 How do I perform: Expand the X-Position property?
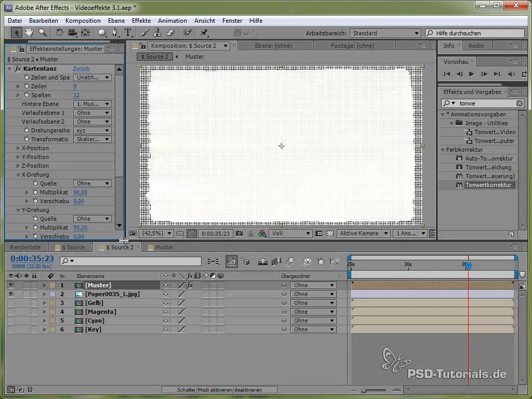click(x=18, y=148)
